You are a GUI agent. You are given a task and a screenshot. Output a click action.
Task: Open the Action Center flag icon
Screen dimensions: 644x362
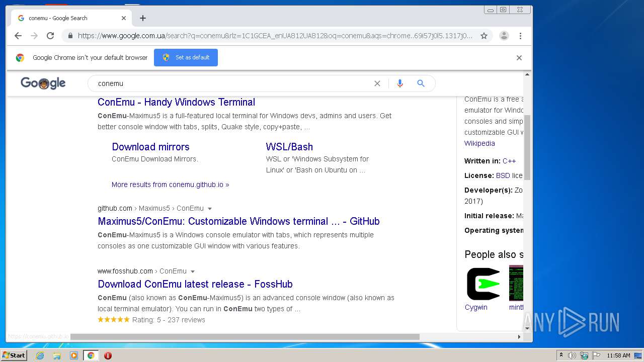click(596, 355)
